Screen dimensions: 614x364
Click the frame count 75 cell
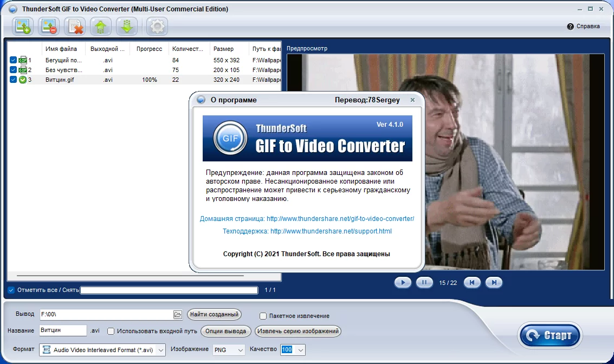176,70
